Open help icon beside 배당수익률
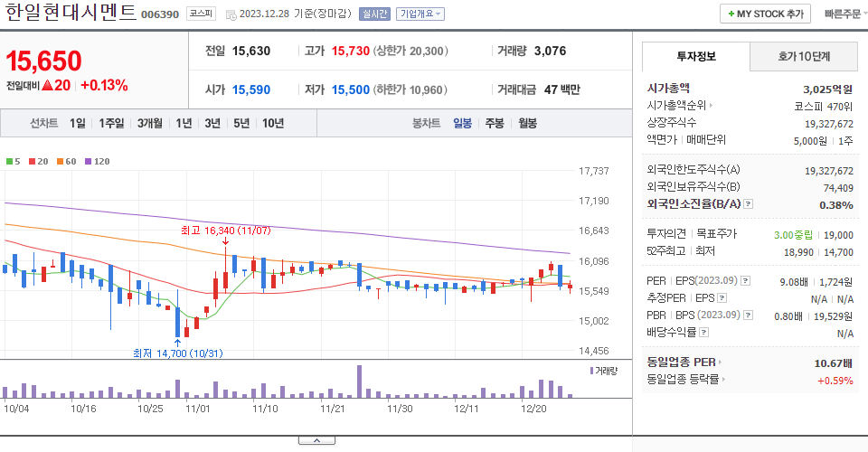Image resolution: width=868 pixels, height=452 pixels. (704, 333)
